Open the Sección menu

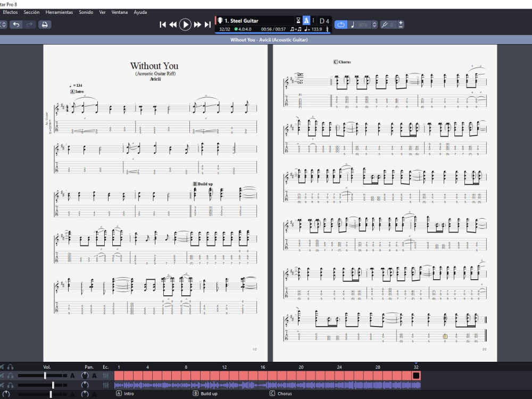click(x=31, y=12)
